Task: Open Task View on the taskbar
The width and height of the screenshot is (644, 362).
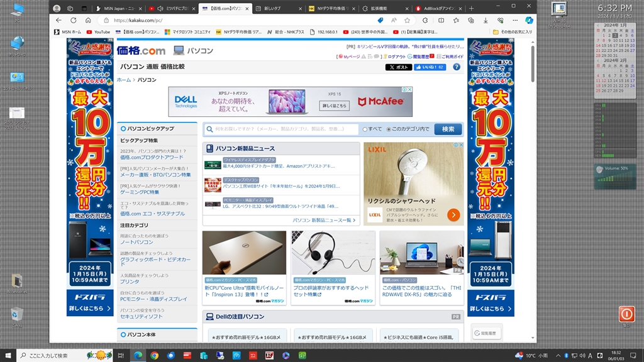Action: point(121,356)
